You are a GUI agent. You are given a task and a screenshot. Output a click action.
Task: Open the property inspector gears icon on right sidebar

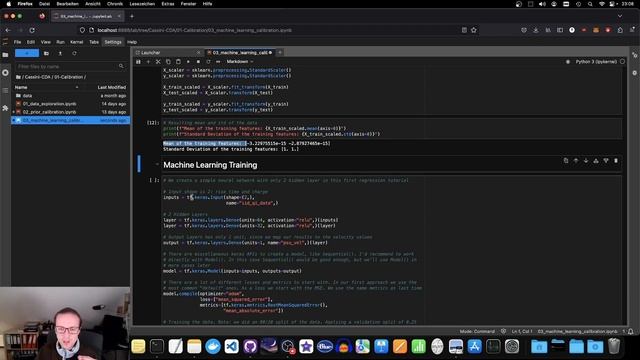635,55
